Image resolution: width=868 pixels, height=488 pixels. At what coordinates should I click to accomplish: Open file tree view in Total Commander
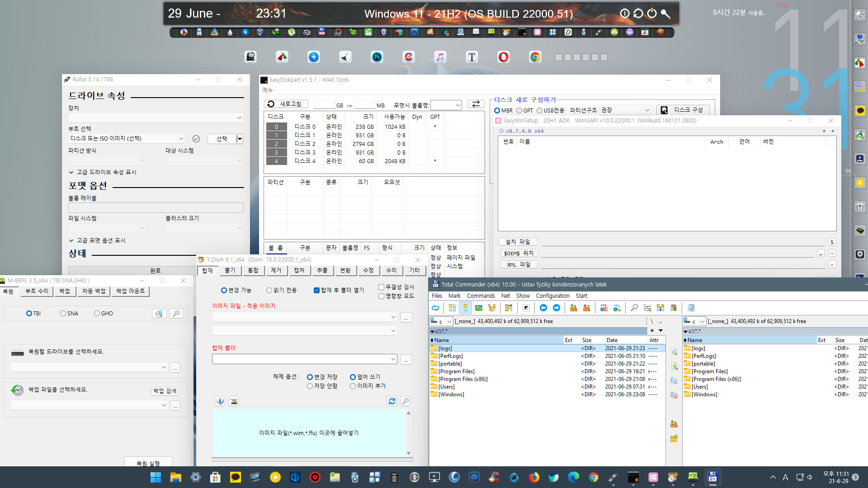click(492, 308)
